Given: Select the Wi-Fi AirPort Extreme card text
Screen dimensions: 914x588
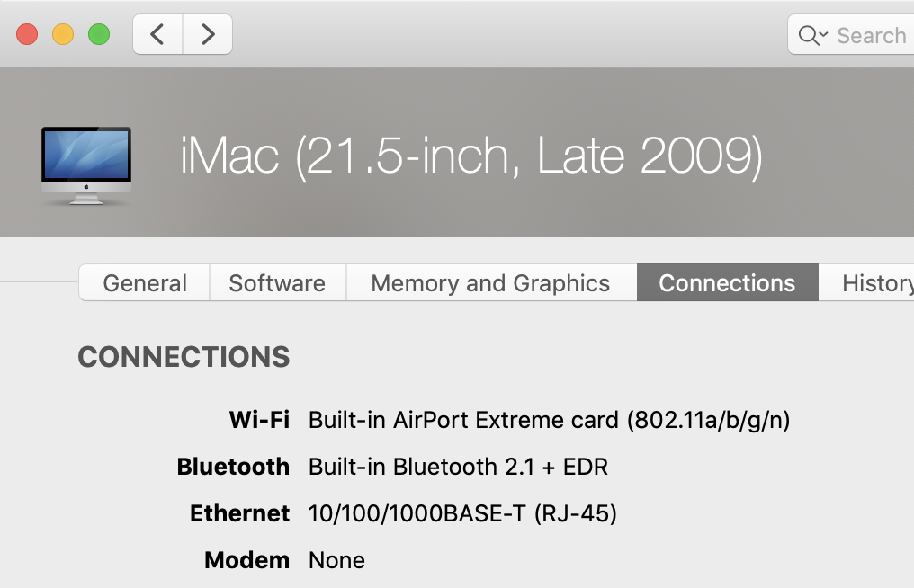Looking at the screenshot, I should pyautogui.click(x=549, y=420).
